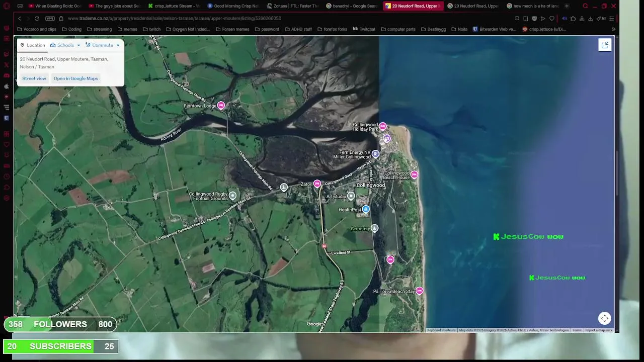Click the trademe.co.nz address bar URL
644x362 pixels.
pos(175,19)
